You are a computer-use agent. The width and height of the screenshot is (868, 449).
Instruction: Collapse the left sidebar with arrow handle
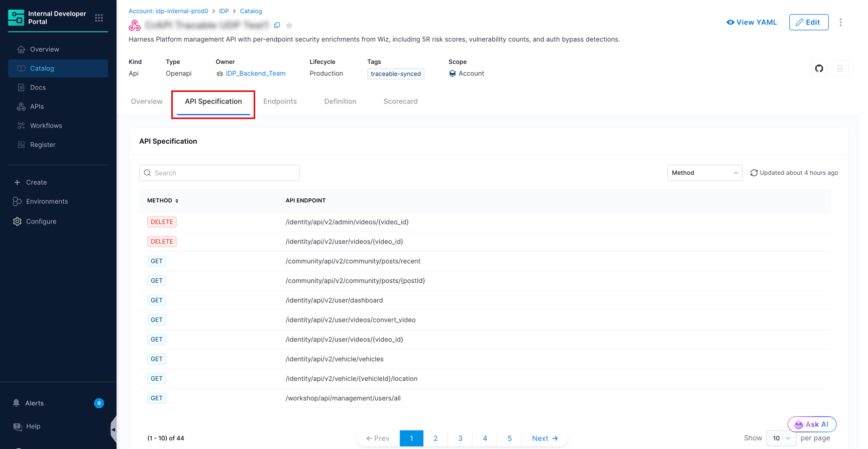click(114, 429)
